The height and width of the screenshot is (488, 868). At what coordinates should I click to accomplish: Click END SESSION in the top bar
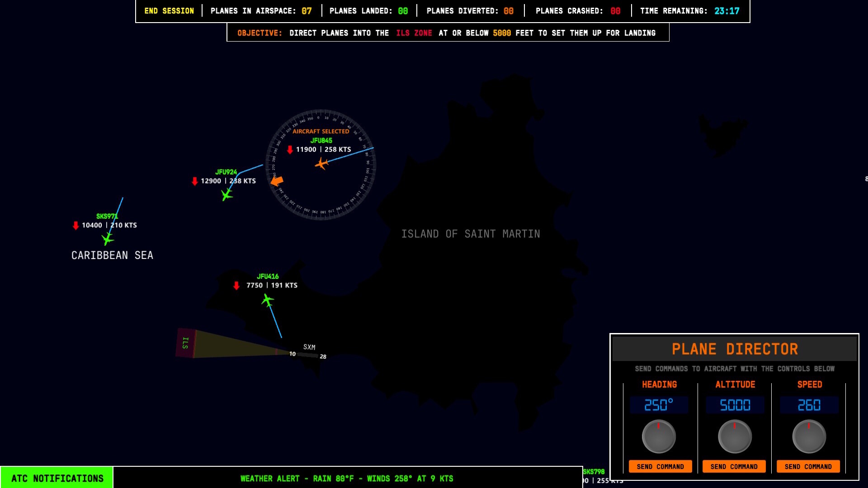168,10
